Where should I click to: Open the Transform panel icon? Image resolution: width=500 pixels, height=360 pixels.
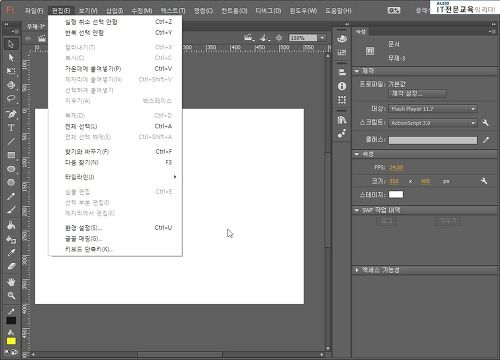coord(342,100)
